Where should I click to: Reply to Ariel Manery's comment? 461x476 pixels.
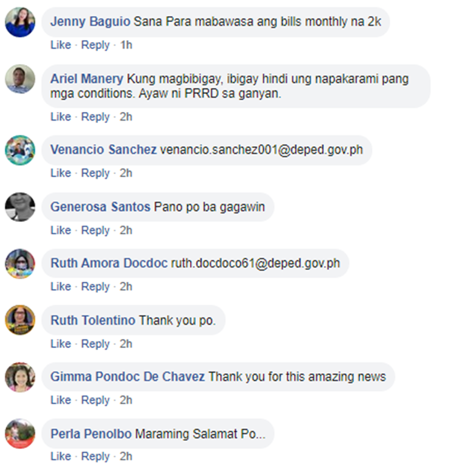point(95,117)
